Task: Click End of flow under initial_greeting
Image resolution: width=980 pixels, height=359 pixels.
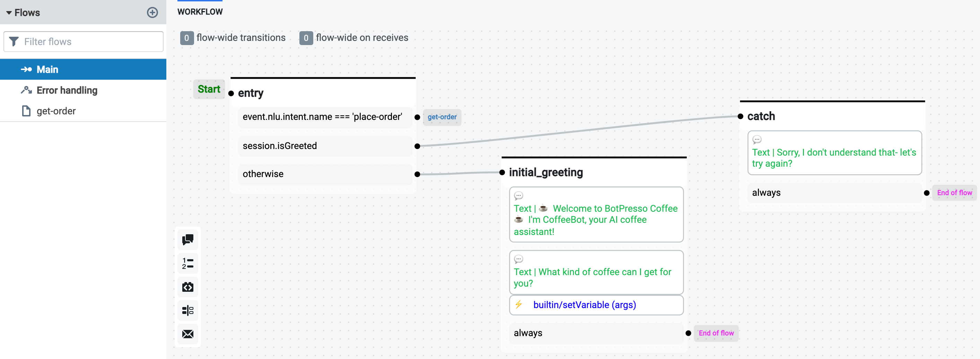Action: (x=716, y=333)
